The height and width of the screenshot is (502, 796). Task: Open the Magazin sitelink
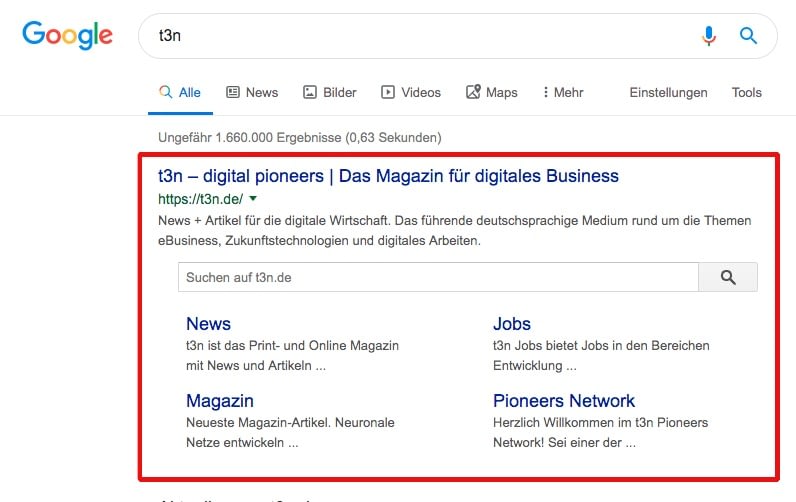click(x=220, y=401)
